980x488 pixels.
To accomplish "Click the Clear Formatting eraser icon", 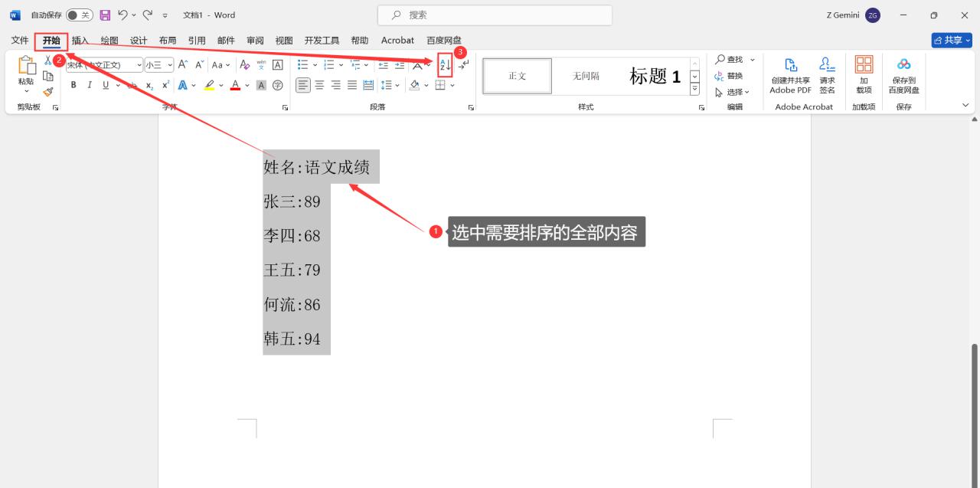I will pyautogui.click(x=245, y=65).
